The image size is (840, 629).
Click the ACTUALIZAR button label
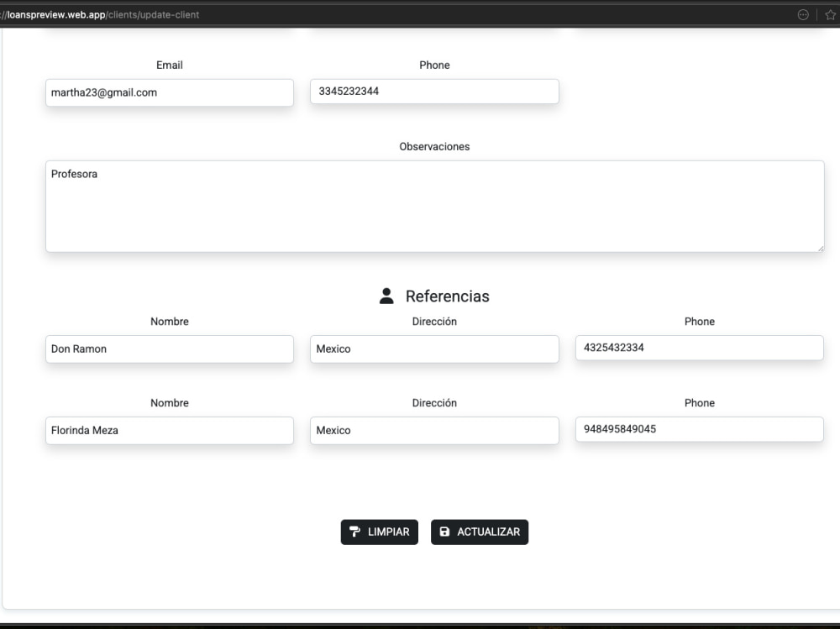click(489, 532)
